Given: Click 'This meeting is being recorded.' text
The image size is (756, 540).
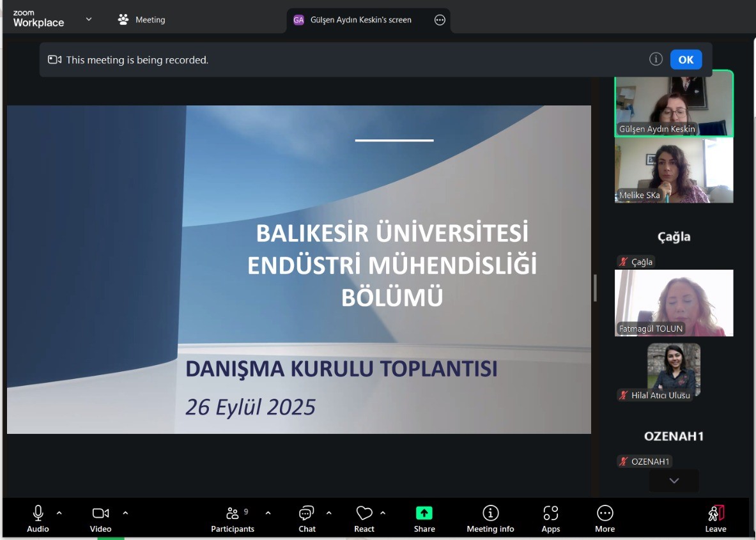Looking at the screenshot, I should tap(137, 60).
